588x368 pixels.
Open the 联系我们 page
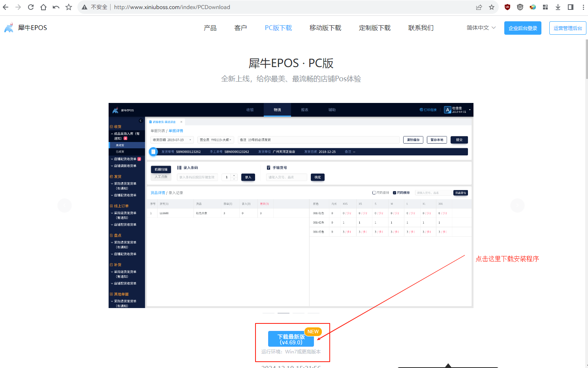pyautogui.click(x=421, y=28)
